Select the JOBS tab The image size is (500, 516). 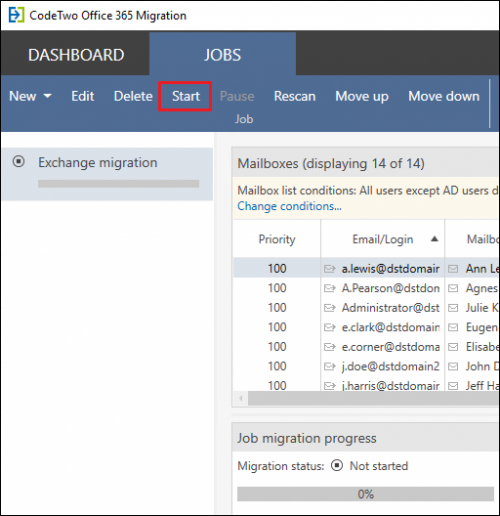[x=222, y=55]
